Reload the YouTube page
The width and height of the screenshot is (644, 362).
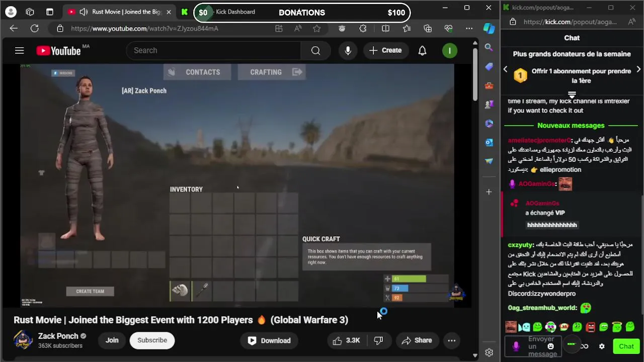coord(34,29)
